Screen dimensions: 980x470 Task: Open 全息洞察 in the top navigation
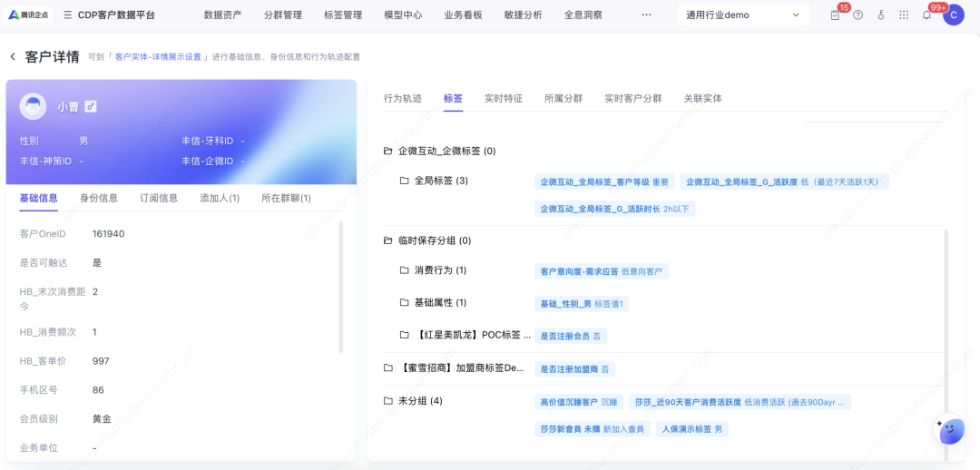[x=583, y=15]
